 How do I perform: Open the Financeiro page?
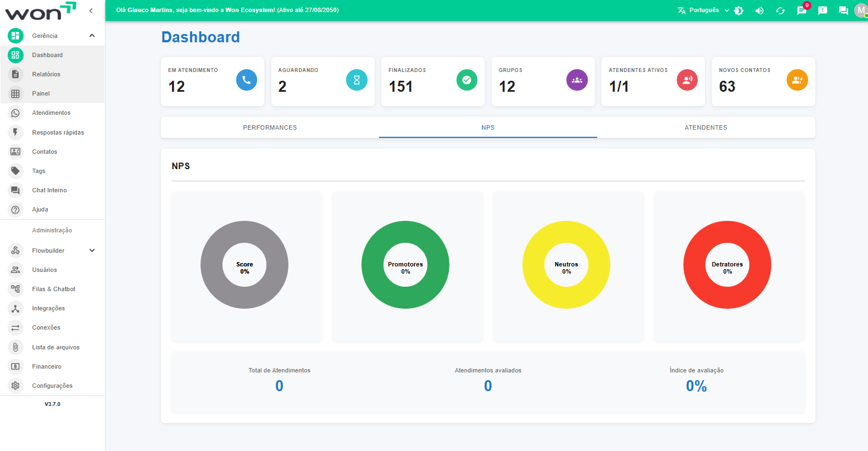[47, 366]
